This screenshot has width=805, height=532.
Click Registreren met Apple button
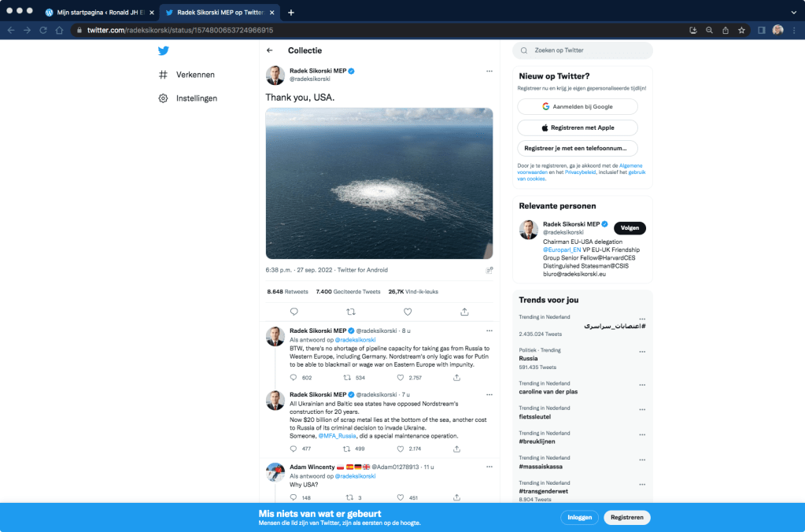578,127
